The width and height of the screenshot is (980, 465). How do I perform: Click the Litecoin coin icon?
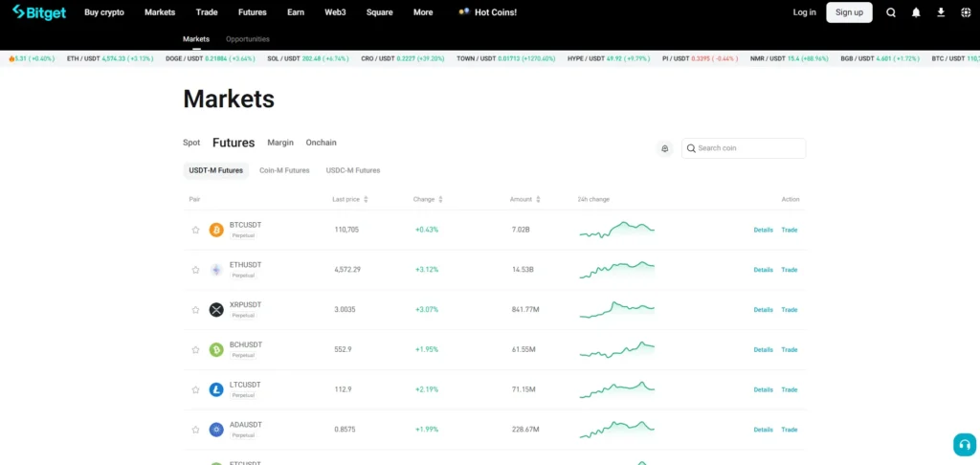(x=216, y=390)
